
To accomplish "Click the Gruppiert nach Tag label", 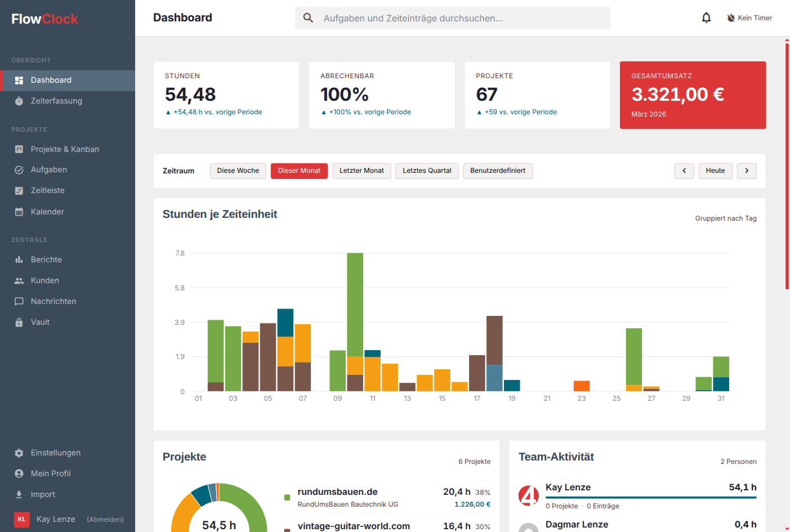I will point(726,218).
